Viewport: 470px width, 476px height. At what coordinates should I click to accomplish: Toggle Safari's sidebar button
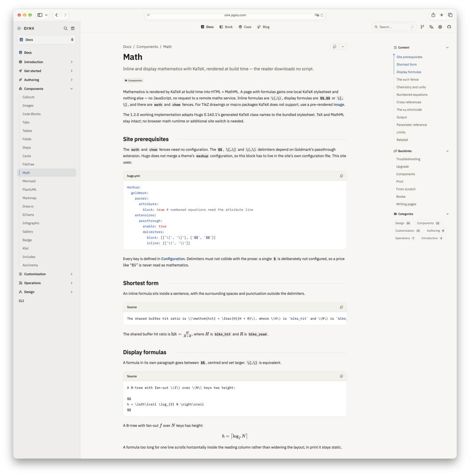pyautogui.click(x=40, y=15)
